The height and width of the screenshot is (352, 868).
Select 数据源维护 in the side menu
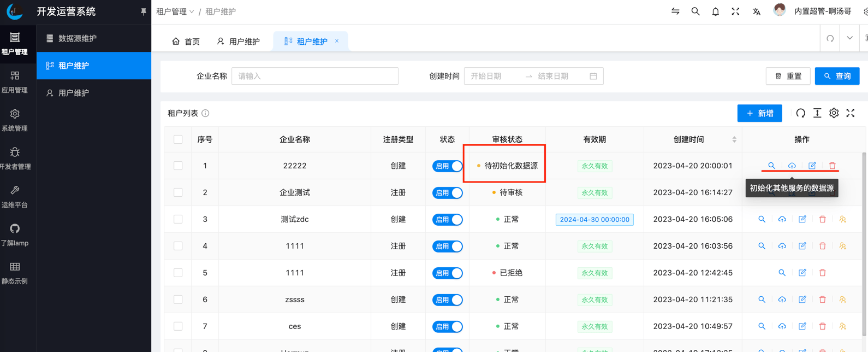point(77,38)
